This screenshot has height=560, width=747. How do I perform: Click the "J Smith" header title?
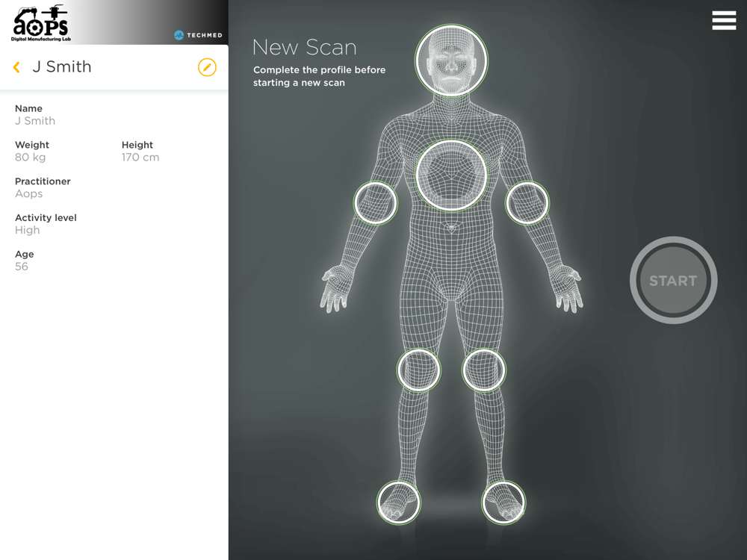point(61,66)
